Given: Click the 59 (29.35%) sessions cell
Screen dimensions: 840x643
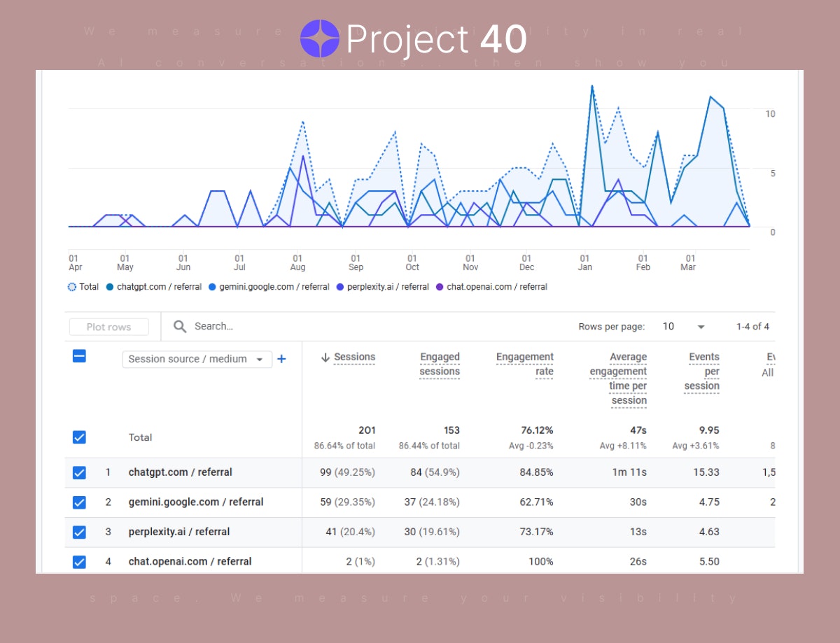Looking at the screenshot, I should pyautogui.click(x=347, y=502).
